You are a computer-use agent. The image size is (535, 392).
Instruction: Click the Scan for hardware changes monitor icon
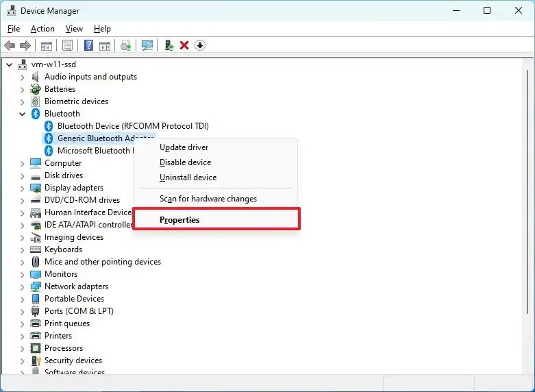[147, 45]
